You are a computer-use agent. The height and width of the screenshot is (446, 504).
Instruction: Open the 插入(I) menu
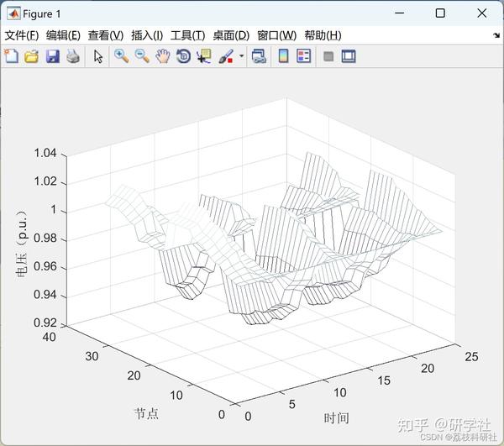point(147,35)
